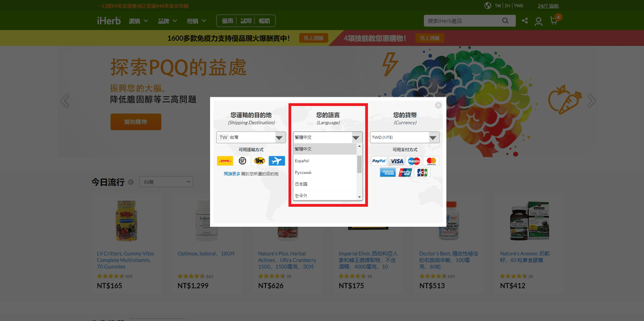Click the TW | ZH | TWD region selector
Screen dimensions: 644x321
[509, 6]
